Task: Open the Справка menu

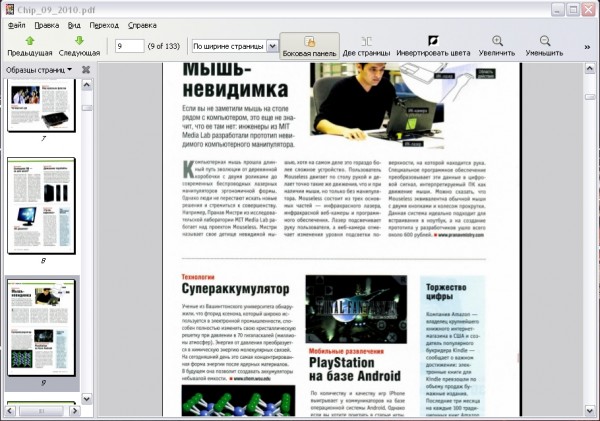Action: click(142, 25)
